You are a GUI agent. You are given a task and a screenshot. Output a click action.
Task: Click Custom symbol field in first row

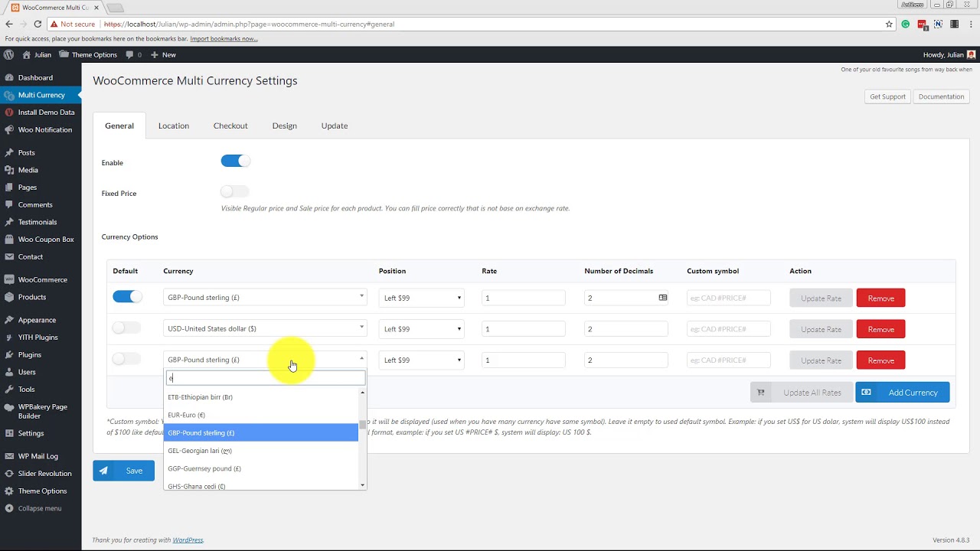tap(728, 298)
